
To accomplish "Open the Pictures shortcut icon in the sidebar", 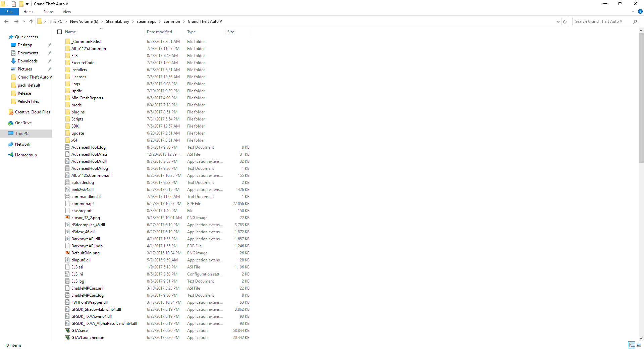I will point(13,69).
